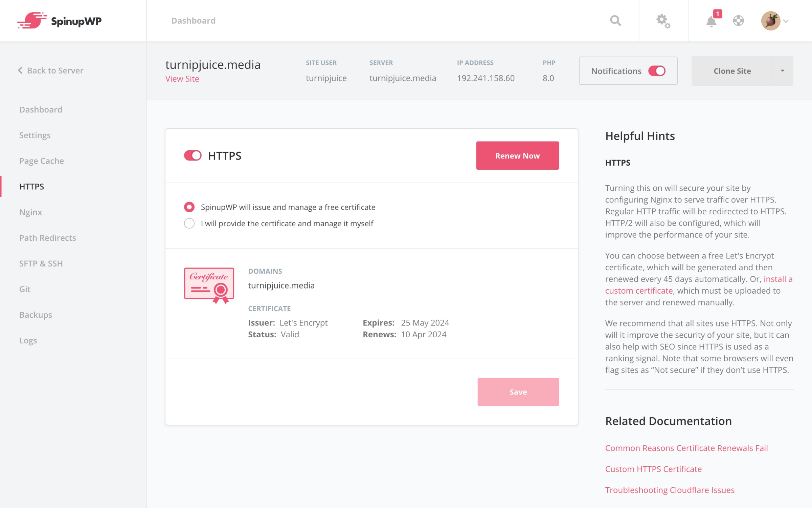Open the HTTPS sidebar item
Image resolution: width=812 pixels, height=508 pixels.
[31, 186]
